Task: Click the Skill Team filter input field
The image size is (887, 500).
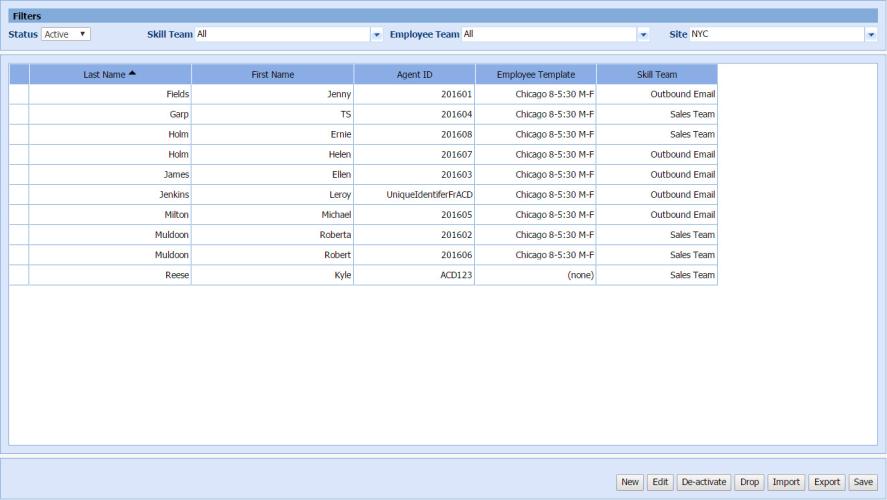Action: [x=282, y=34]
